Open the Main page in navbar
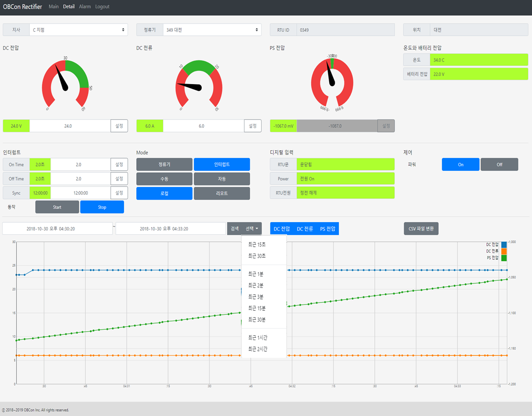The height and width of the screenshot is (416, 532). coord(53,6)
